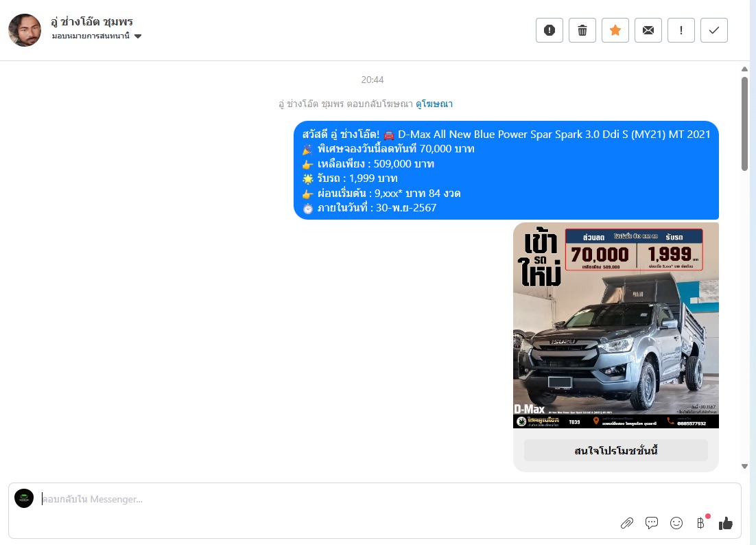Viewport: 756px width, 545px height.
Task: Mark conversation done with checkmark icon
Action: [x=713, y=30]
